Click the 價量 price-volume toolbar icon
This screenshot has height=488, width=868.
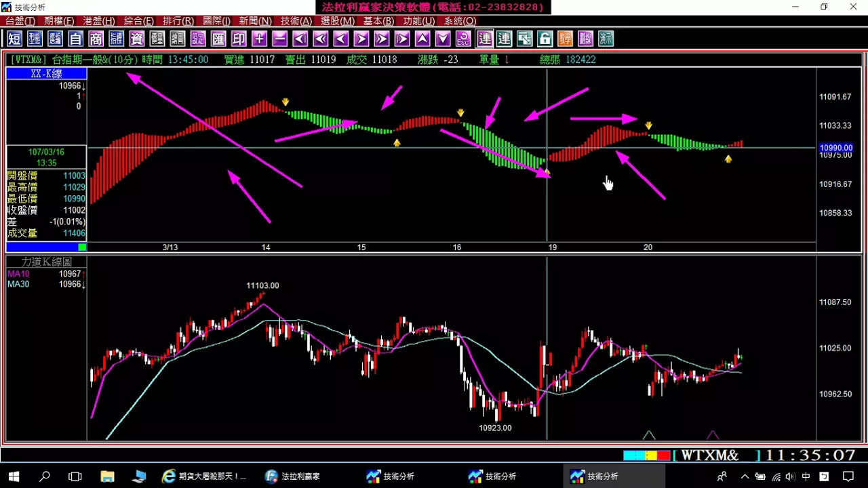[157, 39]
